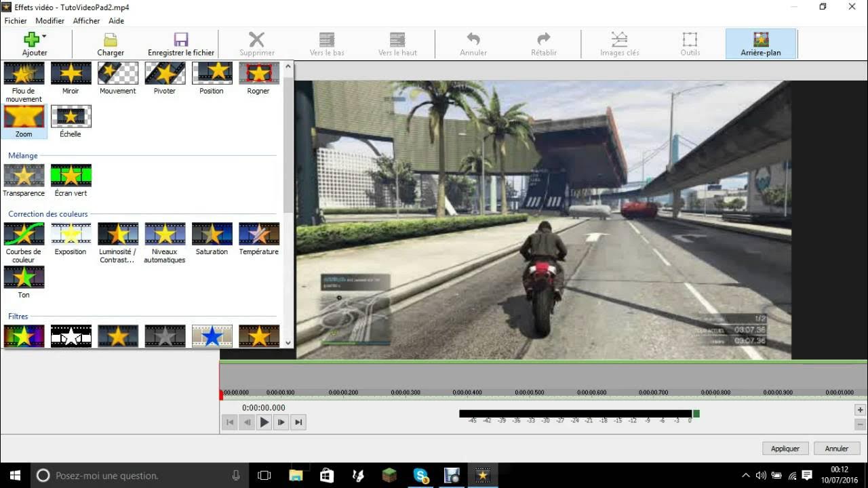Select the Température effect
Viewport: 868px width, 488px height.
click(x=258, y=239)
